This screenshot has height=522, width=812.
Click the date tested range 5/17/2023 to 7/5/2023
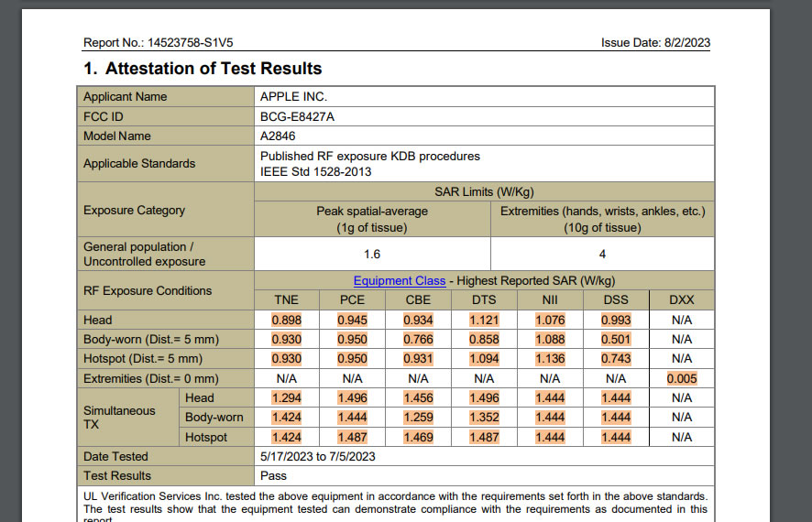[317, 456]
